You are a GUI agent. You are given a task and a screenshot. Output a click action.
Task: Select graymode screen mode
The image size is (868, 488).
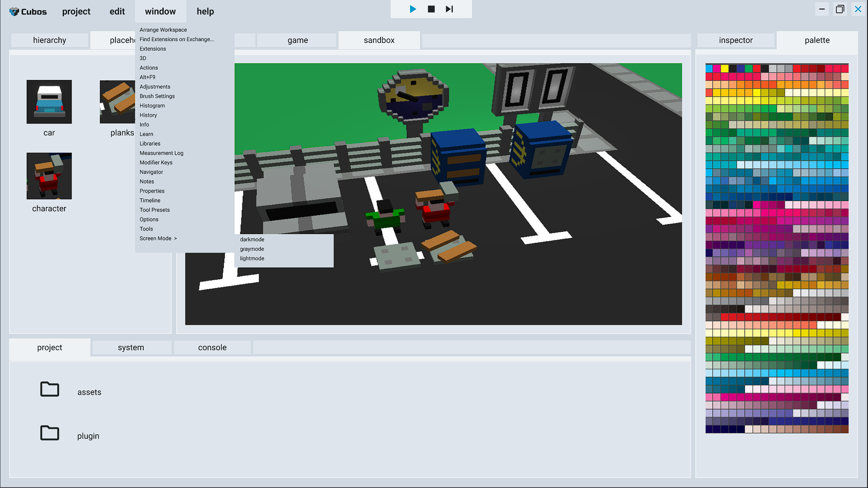click(252, 249)
